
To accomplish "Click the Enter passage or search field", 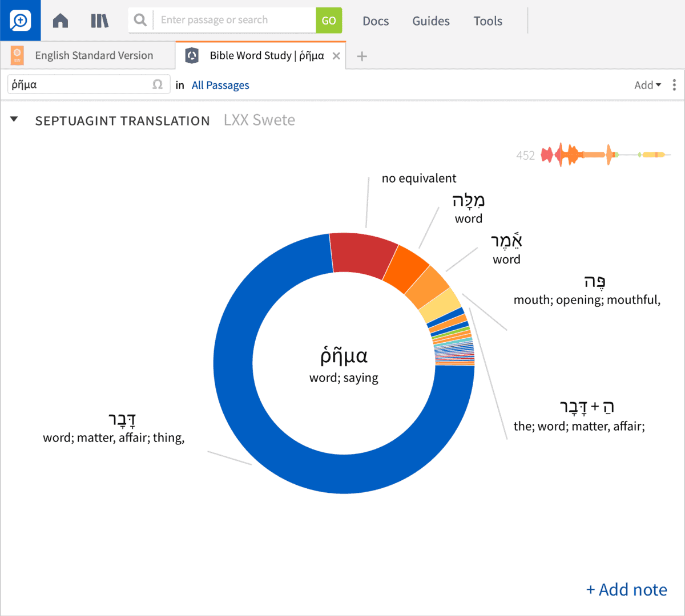I will tap(235, 21).
